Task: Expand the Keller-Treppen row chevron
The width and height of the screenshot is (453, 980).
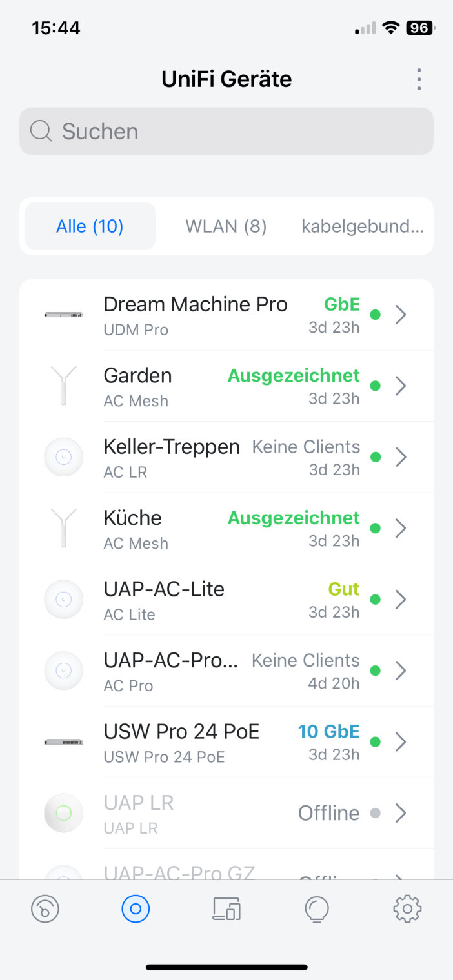Action: click(x=401, y=457)
